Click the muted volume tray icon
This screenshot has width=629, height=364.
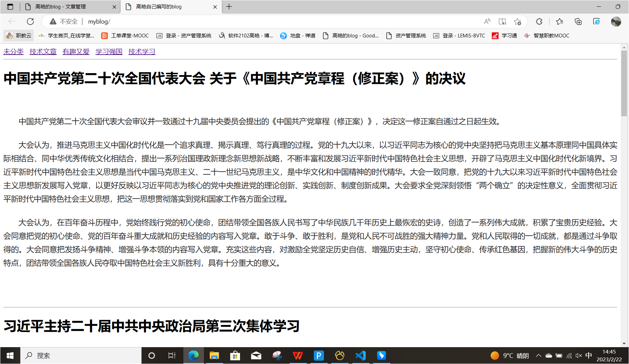[579, 356]
